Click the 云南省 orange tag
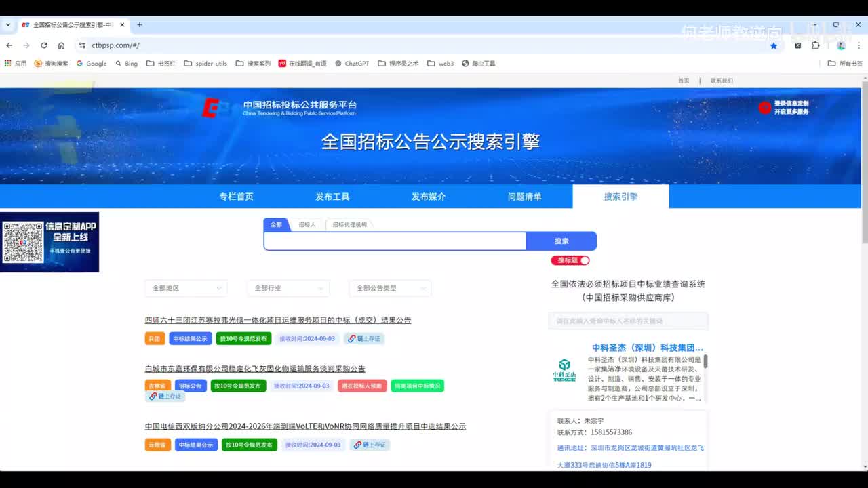 [157, 445]
